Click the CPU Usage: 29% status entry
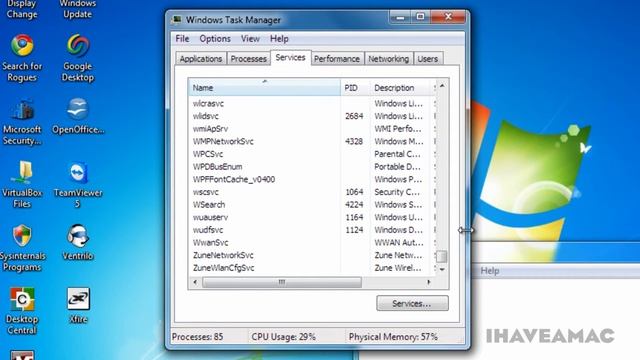640x360 pixels. [x=283, y=337]
